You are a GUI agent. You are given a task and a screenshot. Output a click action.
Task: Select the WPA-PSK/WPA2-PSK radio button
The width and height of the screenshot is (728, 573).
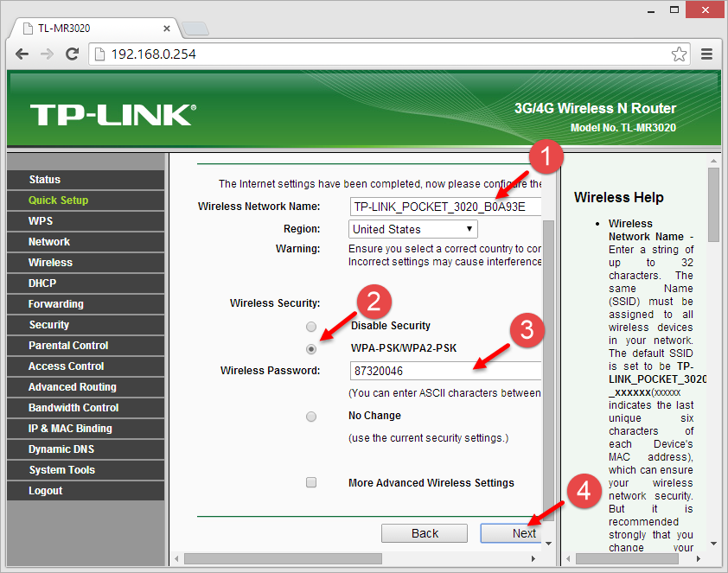point(311,349)
